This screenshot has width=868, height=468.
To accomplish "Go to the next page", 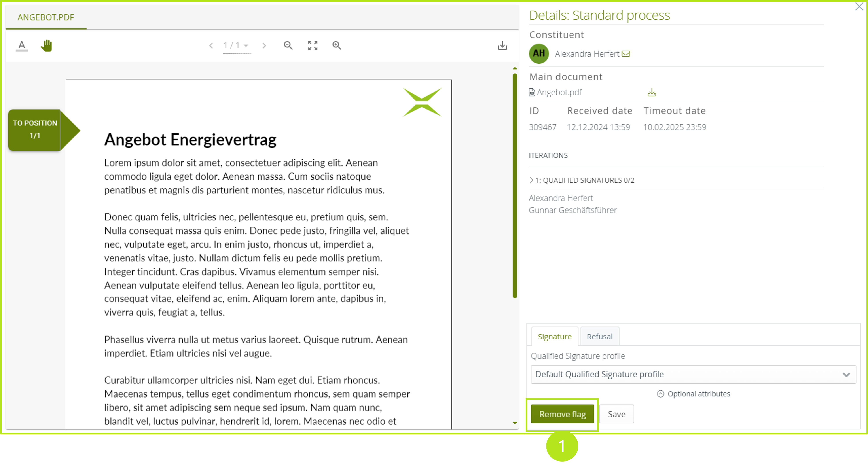I will click(x=265, y=45).
